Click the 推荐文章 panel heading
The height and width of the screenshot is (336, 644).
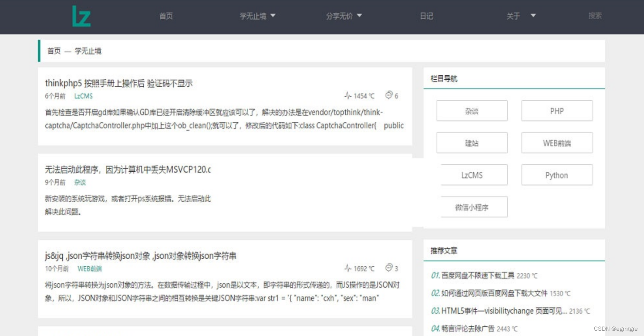tap(444, 251)
